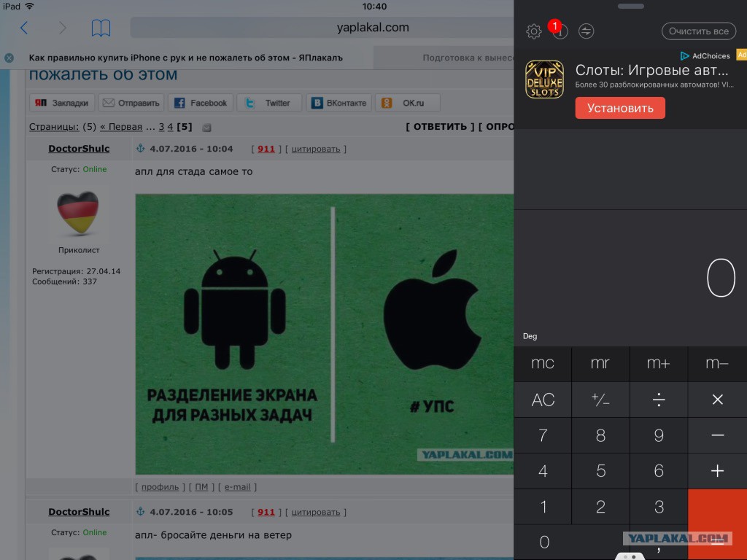Select the Как правильно купить iPhone tab
747x560 pixels.
tap(186, 58)
